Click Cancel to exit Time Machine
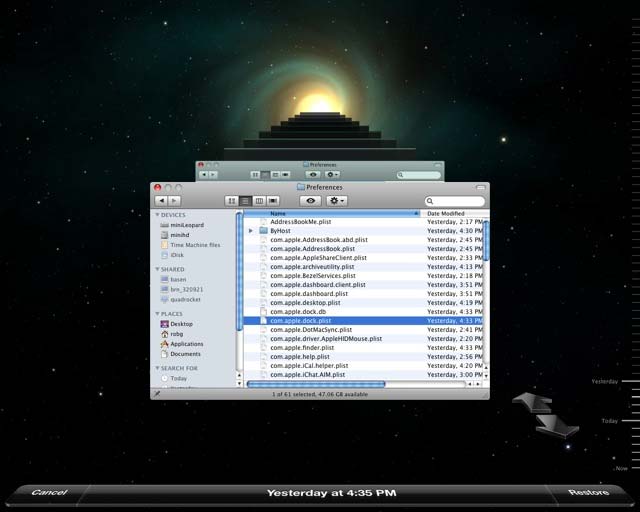 [x=49, y=492]
